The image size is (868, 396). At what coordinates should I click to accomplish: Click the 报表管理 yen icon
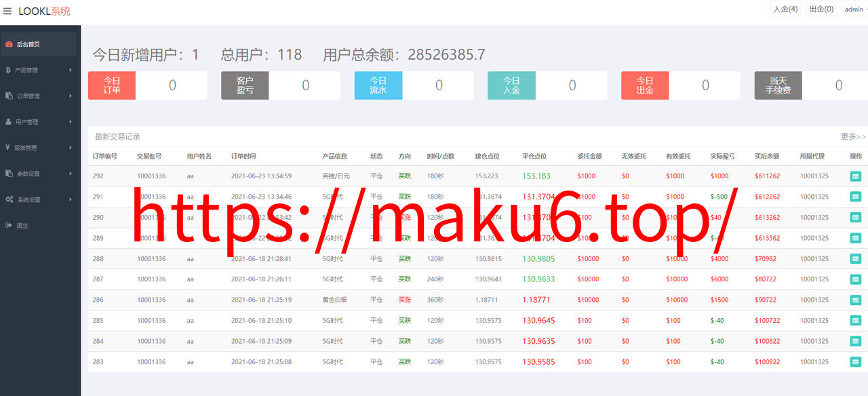[7, 148]
